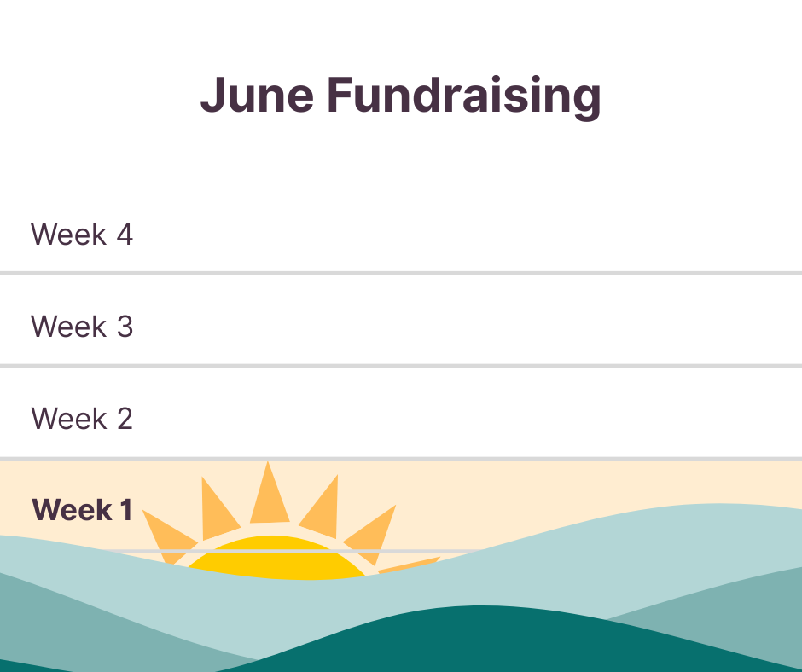The height and width of the screenshot is (672, 802).
Task: Click the bold Week 1 label
Action: (x=83, y=510)
